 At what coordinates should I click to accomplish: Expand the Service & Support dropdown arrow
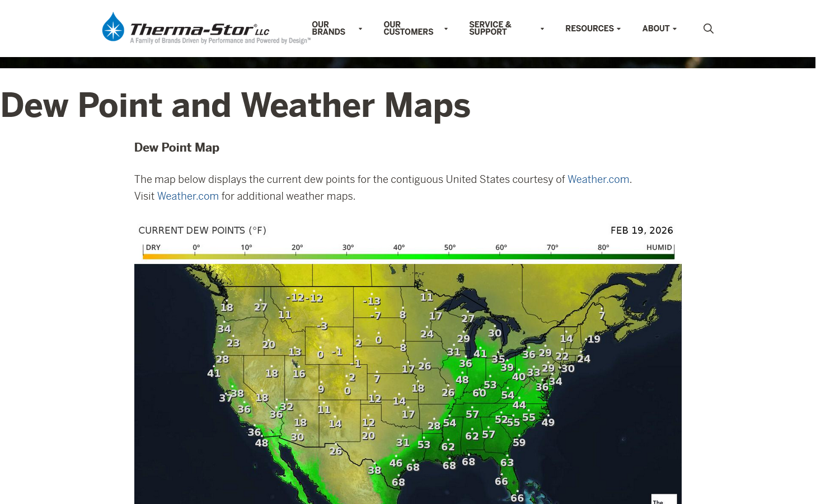tap(542, 29)
